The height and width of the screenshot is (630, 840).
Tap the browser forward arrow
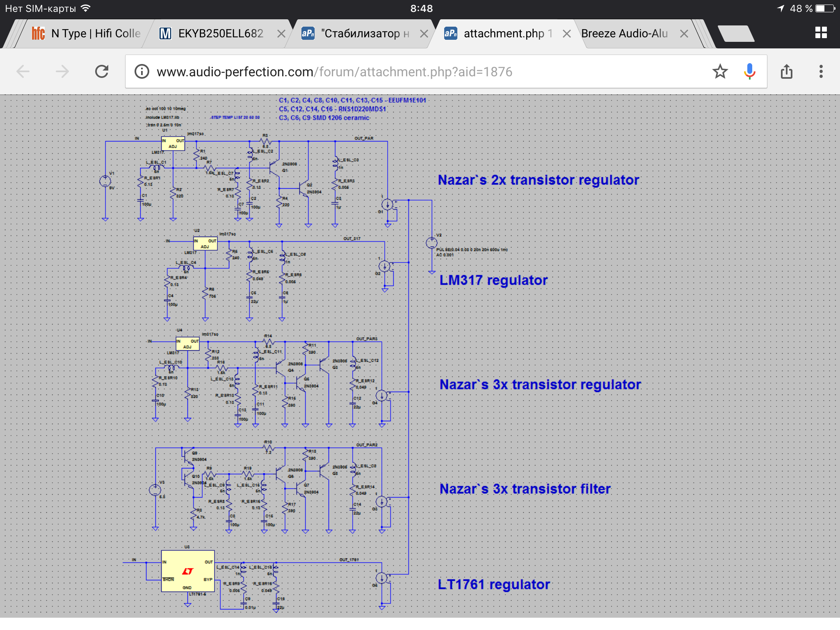62,72
